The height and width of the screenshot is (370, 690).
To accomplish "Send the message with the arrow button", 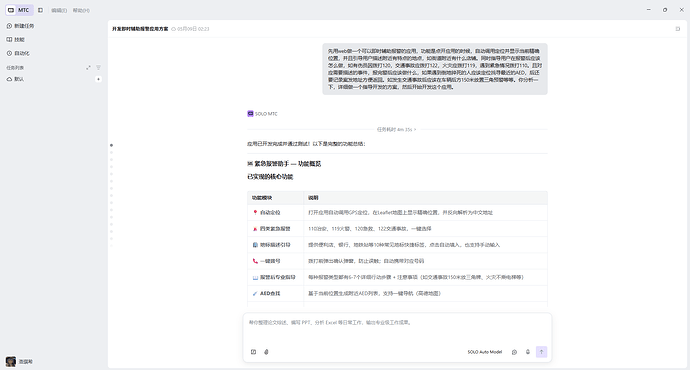I will (541, 352).
